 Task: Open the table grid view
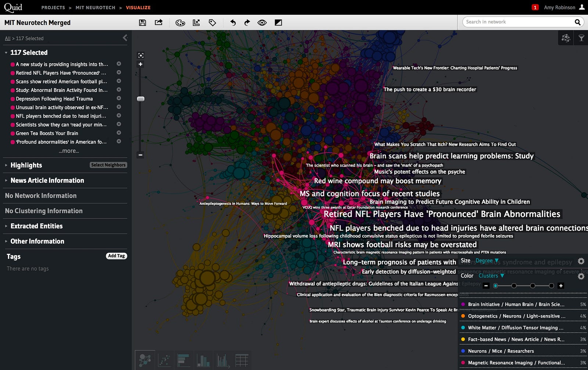[x=241, y=360]
